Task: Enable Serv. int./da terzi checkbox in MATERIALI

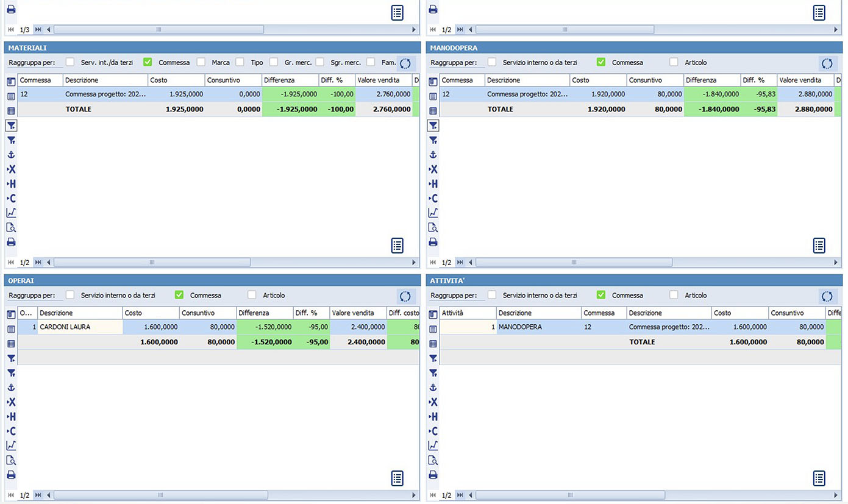Action: click(70, 62)
